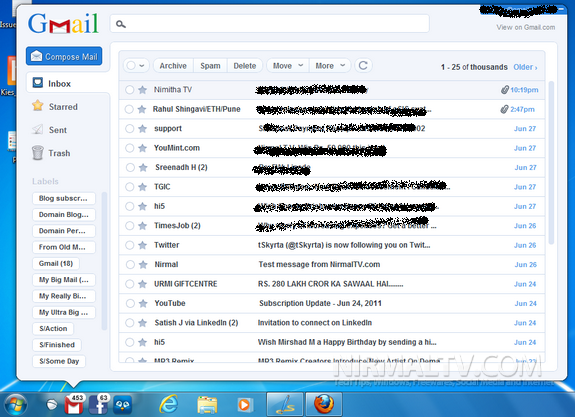Open the S/Some Day label
The width and height of the screenshot is (575, 417).
[x=59, y=361]
